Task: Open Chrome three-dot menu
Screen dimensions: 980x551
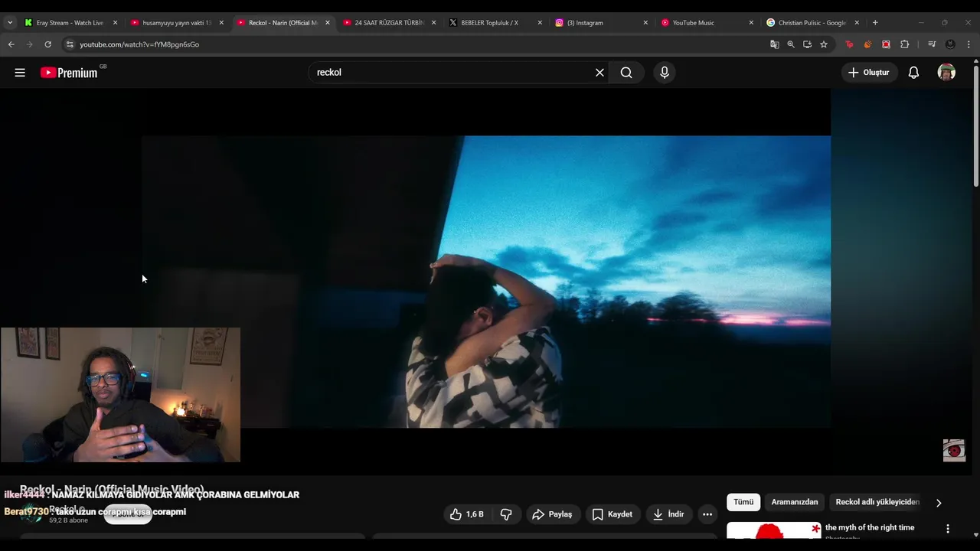Action: pos(969,44)
